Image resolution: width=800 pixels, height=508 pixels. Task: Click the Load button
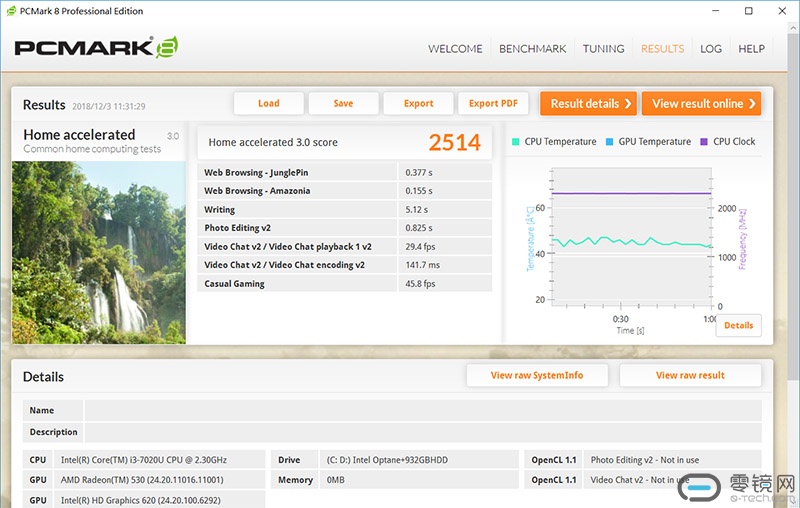point(269,104)
